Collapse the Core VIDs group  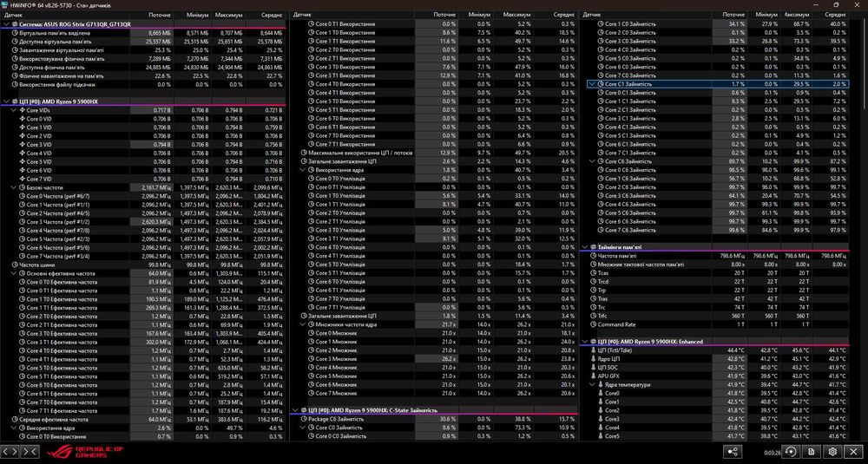coord(15,110)
